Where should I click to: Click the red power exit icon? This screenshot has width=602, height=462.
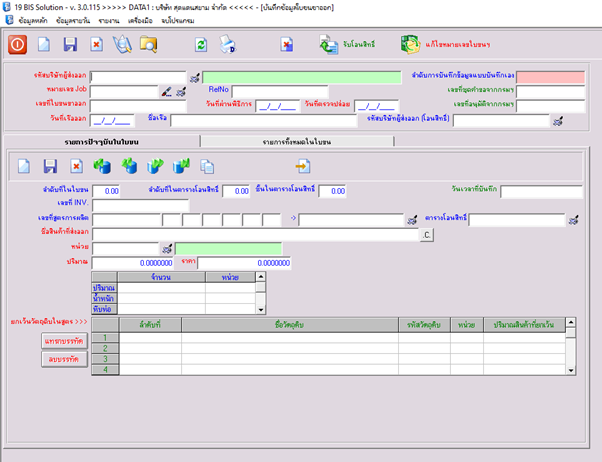click(x=17, y=45)
